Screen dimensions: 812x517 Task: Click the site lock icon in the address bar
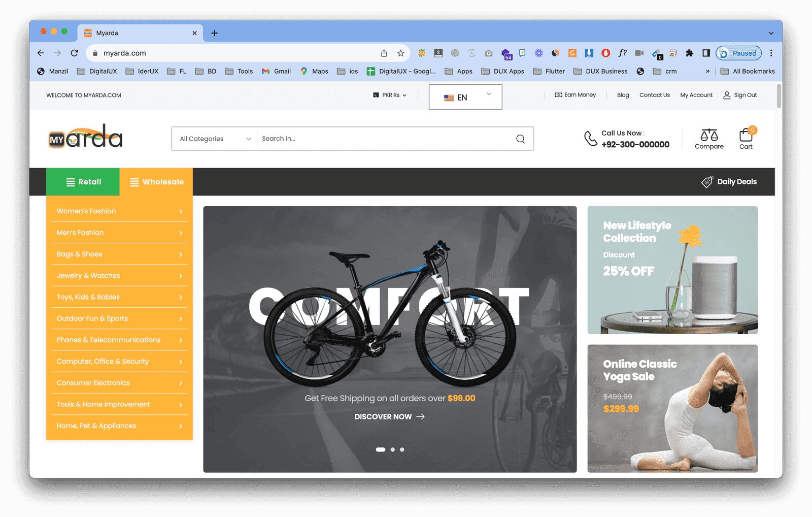[x=95, y=53]
